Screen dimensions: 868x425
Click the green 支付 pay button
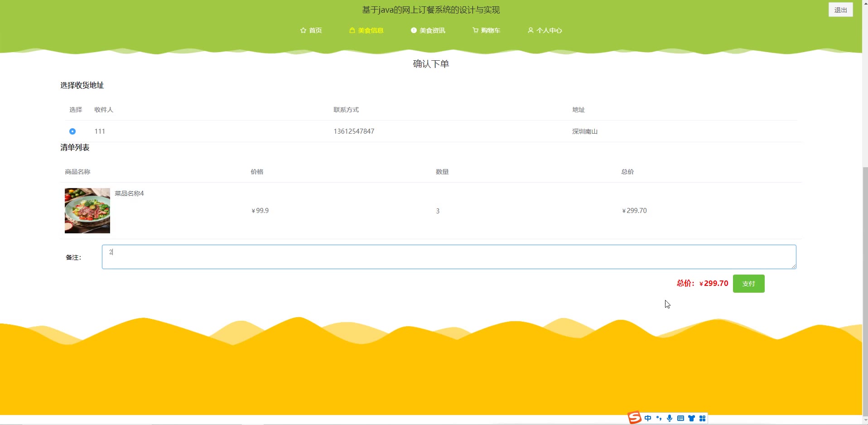coord(749,284)
